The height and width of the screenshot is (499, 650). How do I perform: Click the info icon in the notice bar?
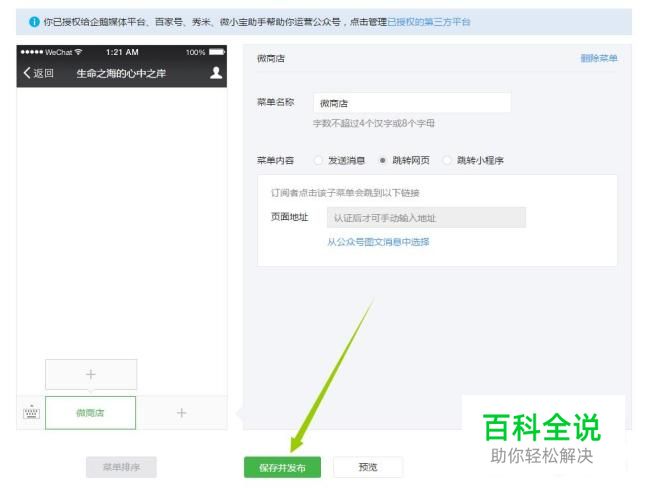(x=34, y=22)
